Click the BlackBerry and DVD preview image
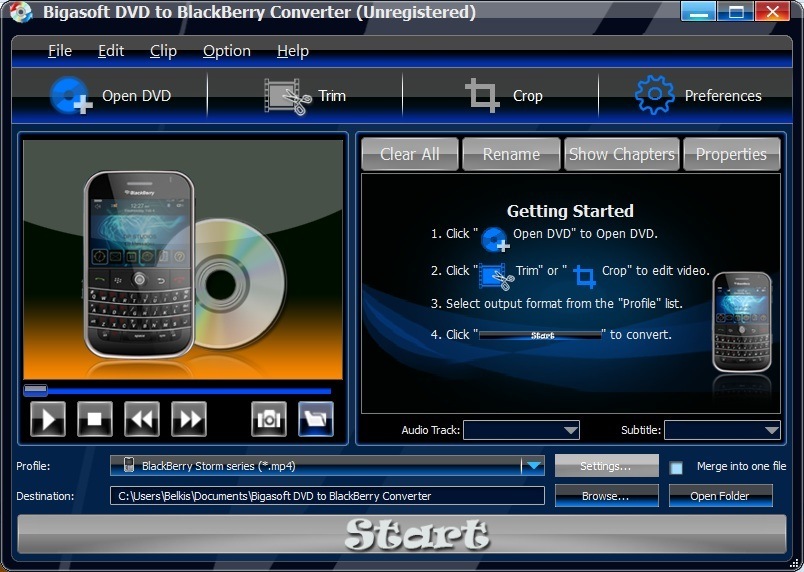Screen dimensions: 804x572 pyautogui.click(x=183, y=260)
